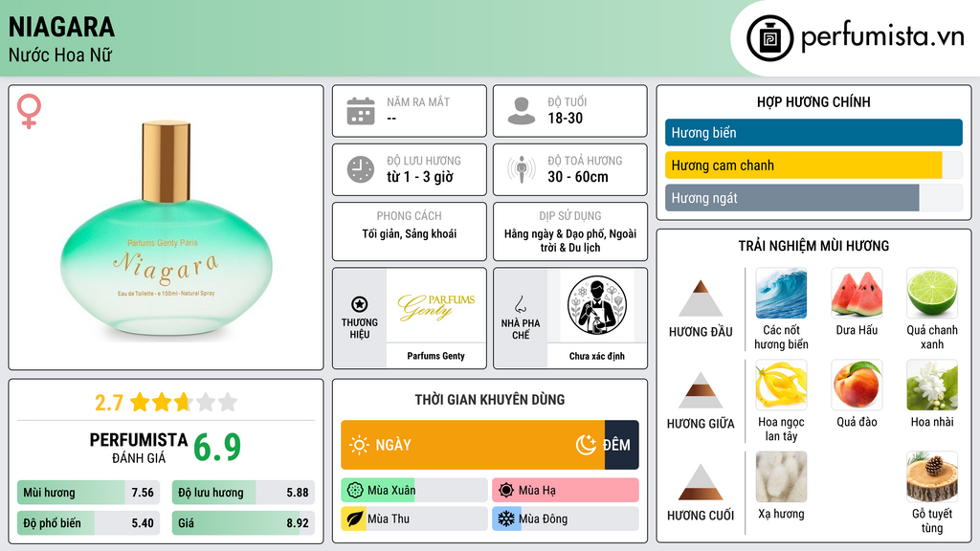Click the Mùi hương 7.56 score bar
This screenshot has width=980, height=551.
89,493
